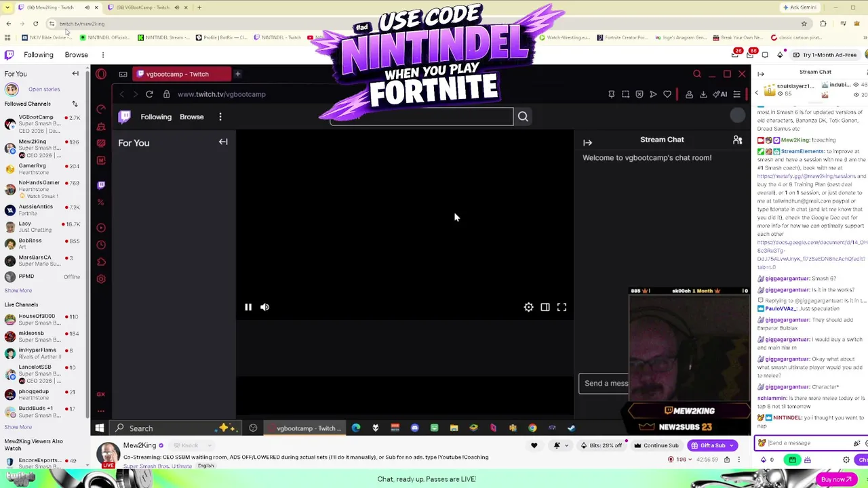
Task: Open the HouseOf3000 live channel
Action: coord(42,319)
